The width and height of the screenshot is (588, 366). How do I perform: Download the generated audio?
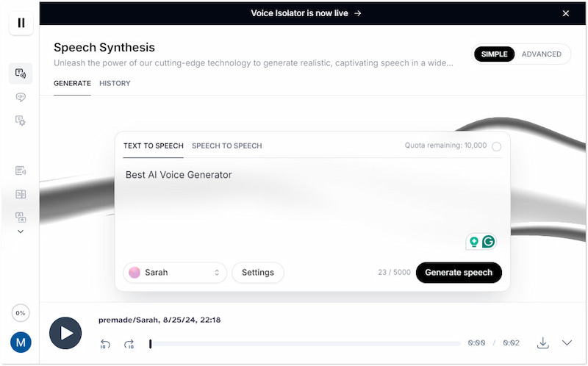[543, 342]
